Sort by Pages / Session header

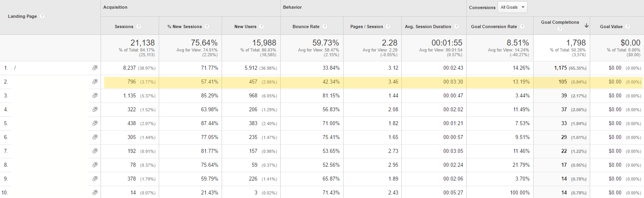[367, 27]
